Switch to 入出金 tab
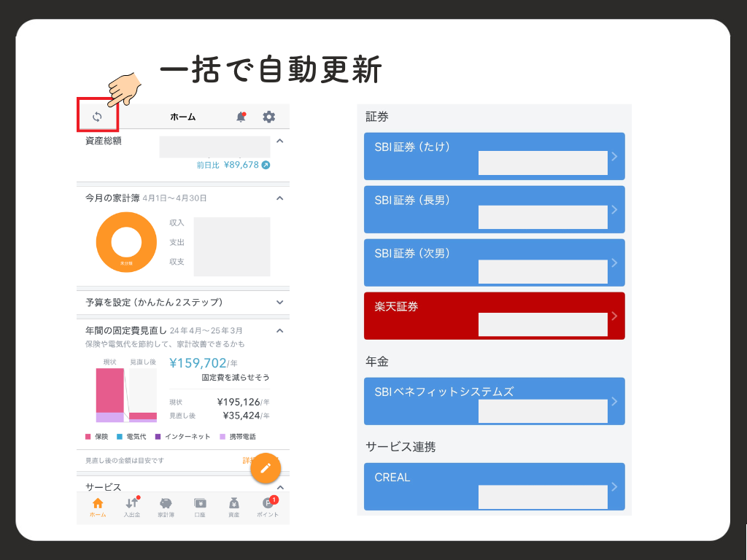This screenshot has height=560, width=747. pyautogui.click(x=132, y=507)
